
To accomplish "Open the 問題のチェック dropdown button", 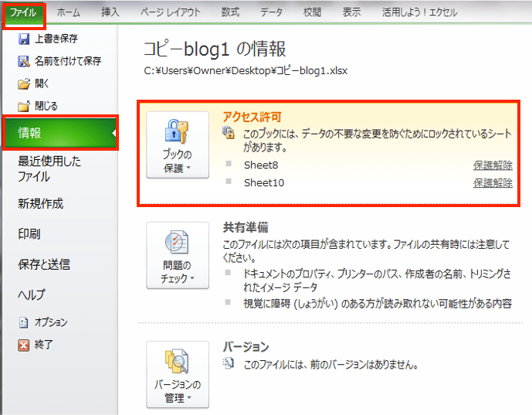I will (x=178, y=255).
